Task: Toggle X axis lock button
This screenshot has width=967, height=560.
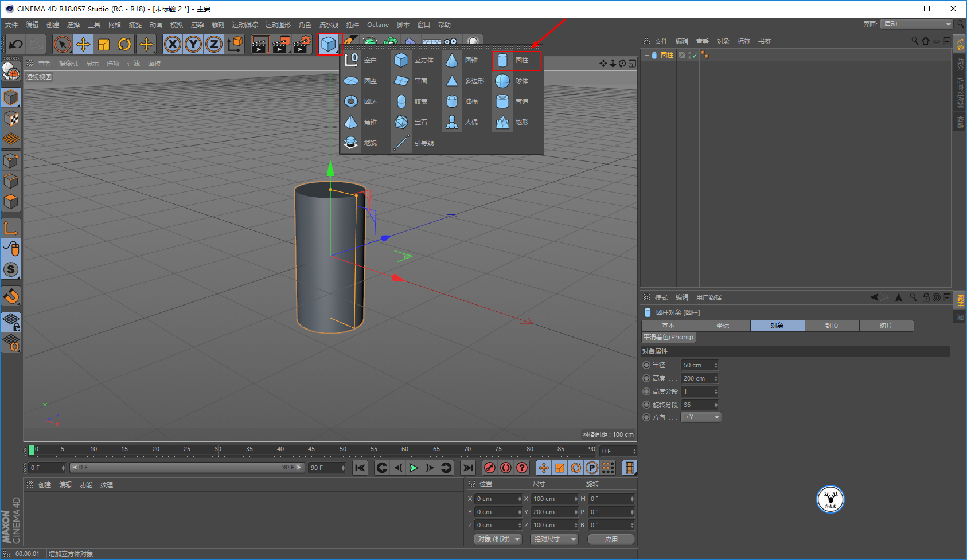Action: [x=173, y=44]
